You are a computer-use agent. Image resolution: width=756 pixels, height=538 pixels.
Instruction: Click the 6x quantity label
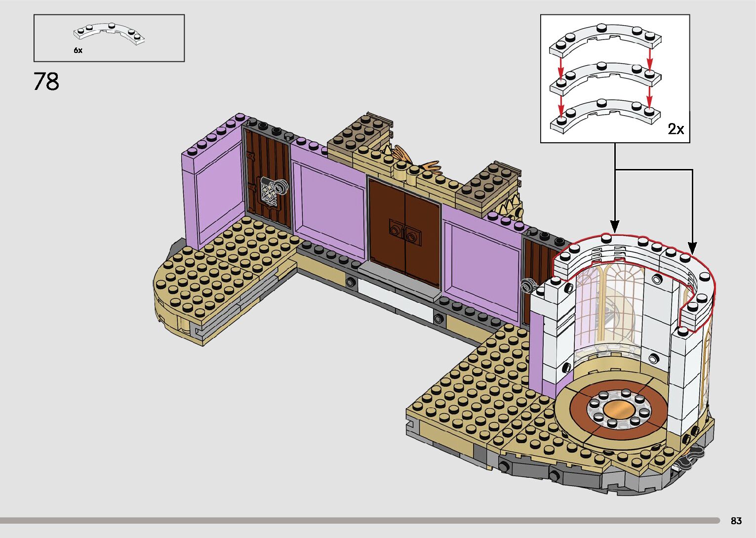point(78,50)
